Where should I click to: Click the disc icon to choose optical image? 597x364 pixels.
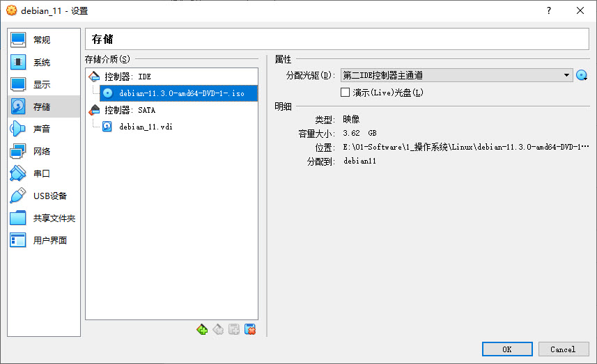(582, 75)
